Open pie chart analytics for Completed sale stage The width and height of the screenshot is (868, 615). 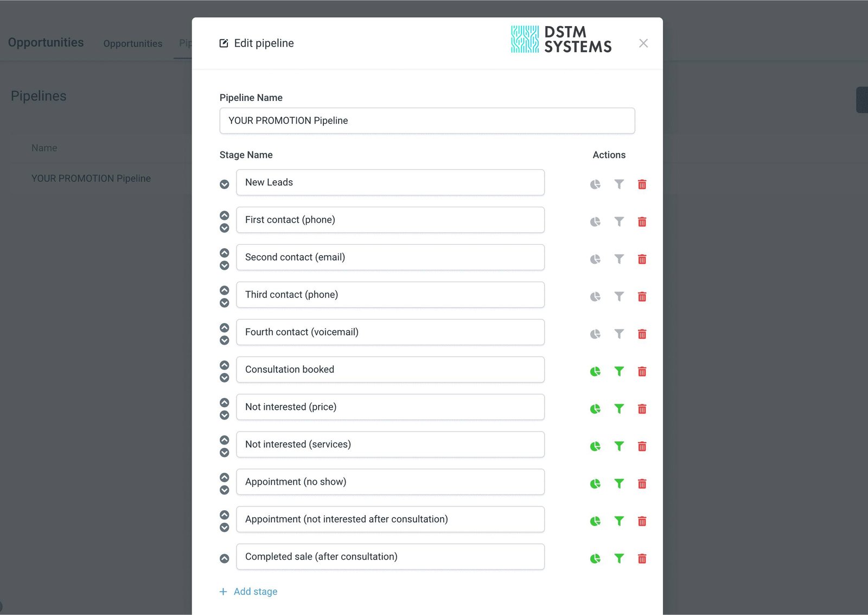(595, 558)
